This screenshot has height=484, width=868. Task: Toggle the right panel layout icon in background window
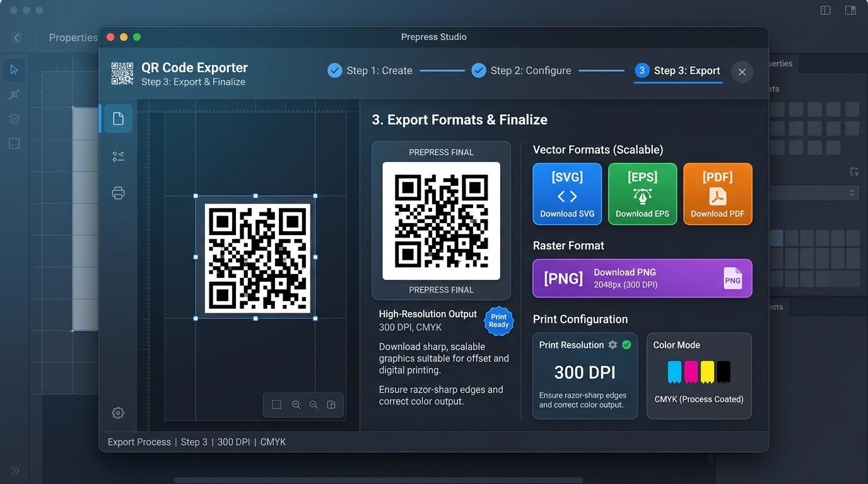point(850,10)
